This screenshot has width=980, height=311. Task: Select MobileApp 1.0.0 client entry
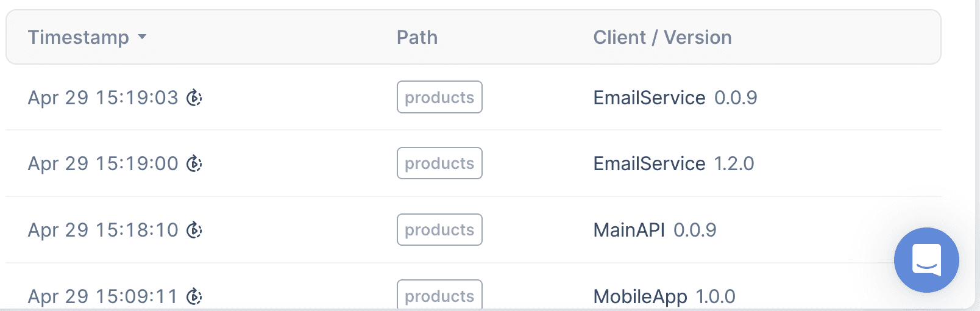pyautogui.click(x=664, y=296)
